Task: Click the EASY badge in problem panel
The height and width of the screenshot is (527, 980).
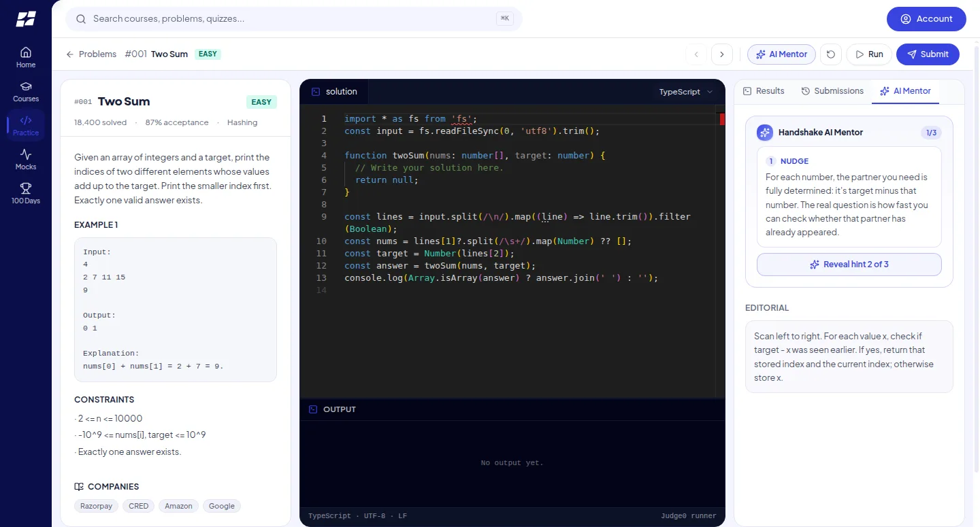Action: tap(261, 102)
